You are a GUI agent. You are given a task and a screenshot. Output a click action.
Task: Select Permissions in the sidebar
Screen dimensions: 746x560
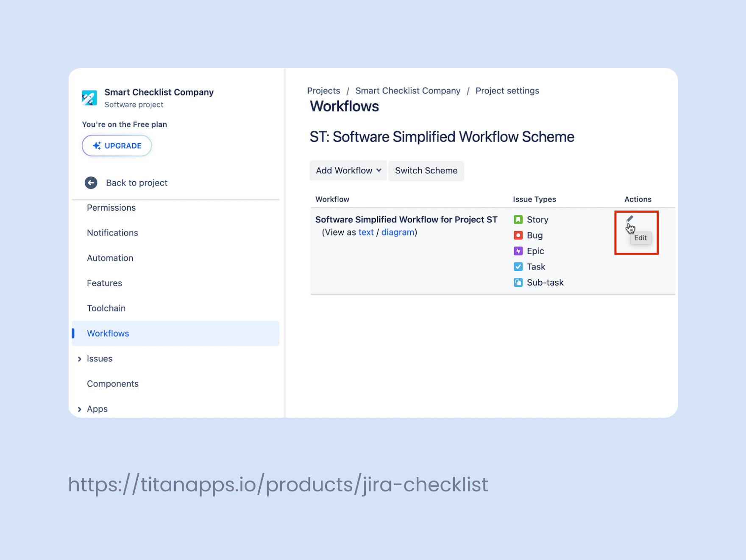pos(111,208)
